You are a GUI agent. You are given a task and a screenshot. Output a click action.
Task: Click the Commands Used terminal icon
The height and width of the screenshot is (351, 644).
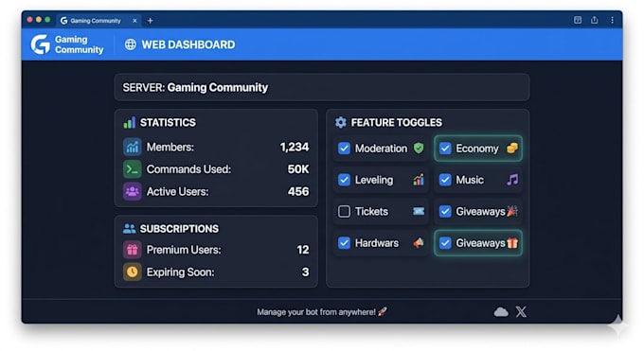[133, 169]
